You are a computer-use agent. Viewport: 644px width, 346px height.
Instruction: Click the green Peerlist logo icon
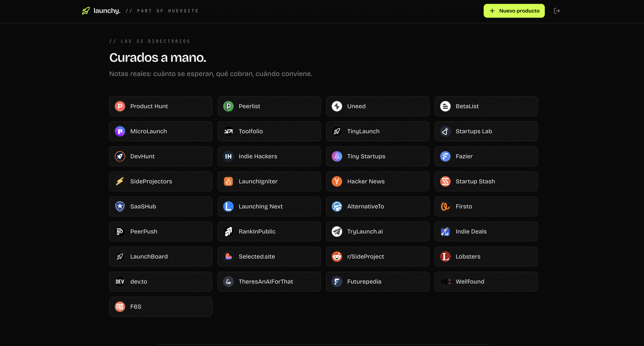click(x=228, y=106)
